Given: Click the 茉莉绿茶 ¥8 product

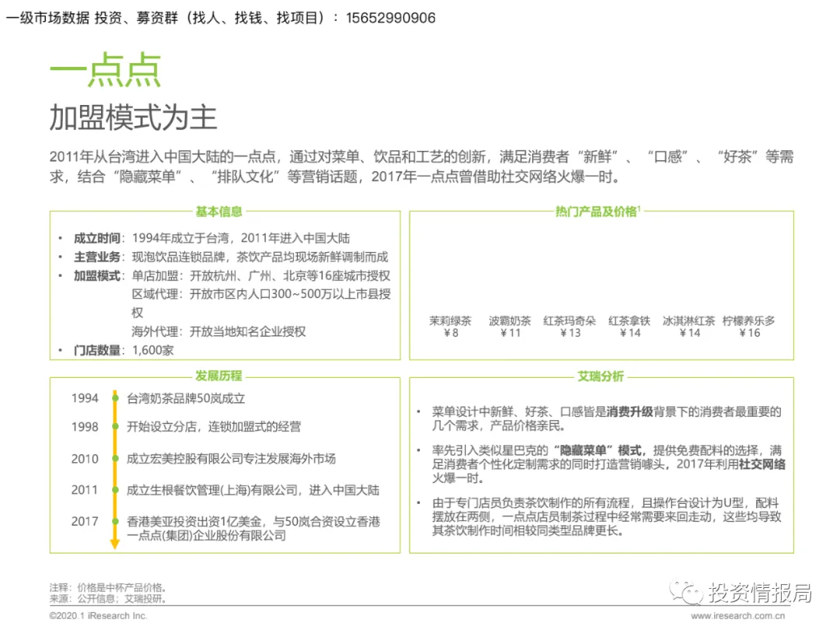Looking at the screenshot, I should (x=450, y=326).
